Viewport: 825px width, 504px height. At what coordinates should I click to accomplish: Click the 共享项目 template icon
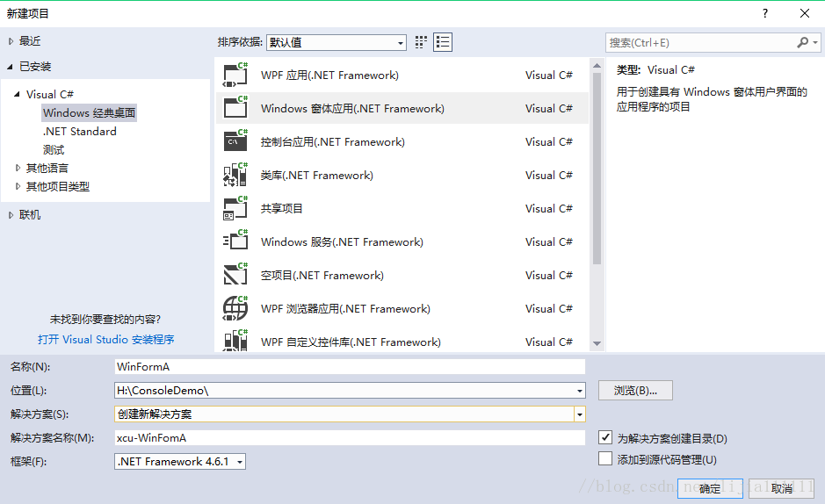point(235,208)
